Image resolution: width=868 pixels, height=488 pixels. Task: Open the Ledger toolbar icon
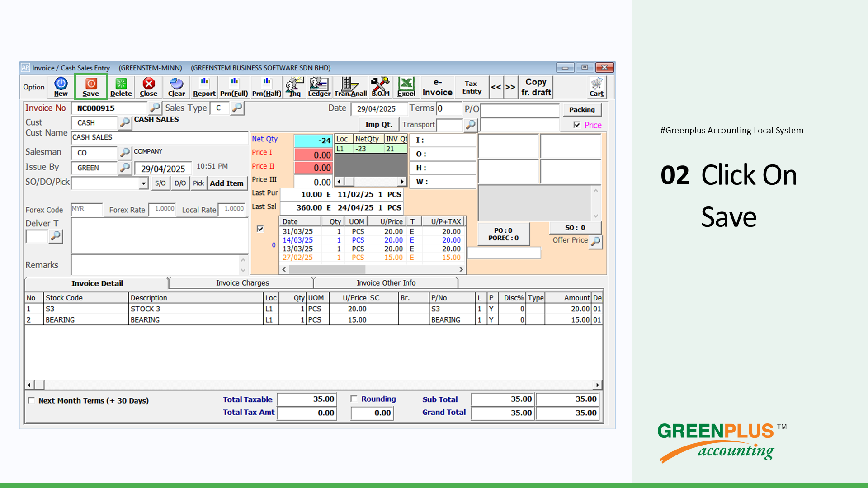pyautogui.click(x=319, y=87)
